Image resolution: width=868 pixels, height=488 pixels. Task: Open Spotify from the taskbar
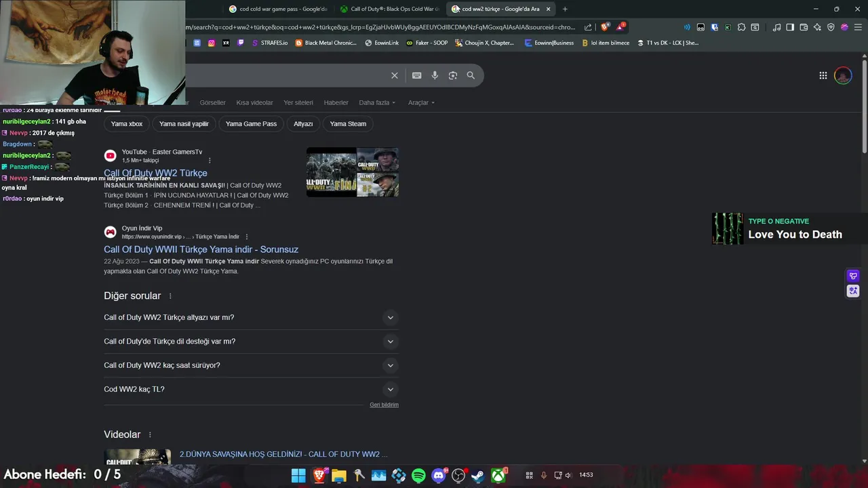click(418, 476)
